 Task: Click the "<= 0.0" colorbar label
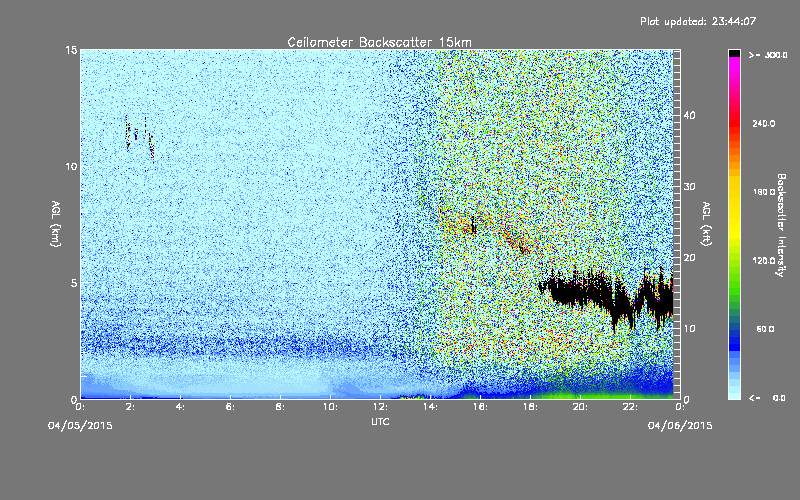pyautogui.click(x=767, y=398)
